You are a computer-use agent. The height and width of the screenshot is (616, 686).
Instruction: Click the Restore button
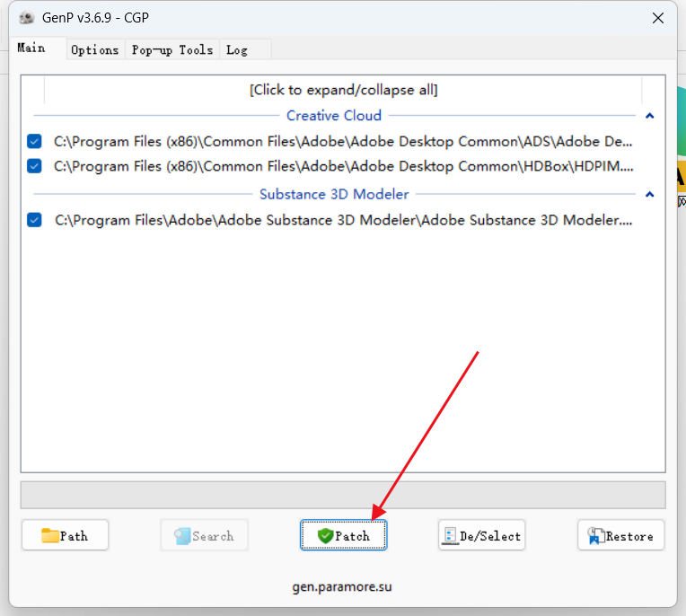[620, 535]
